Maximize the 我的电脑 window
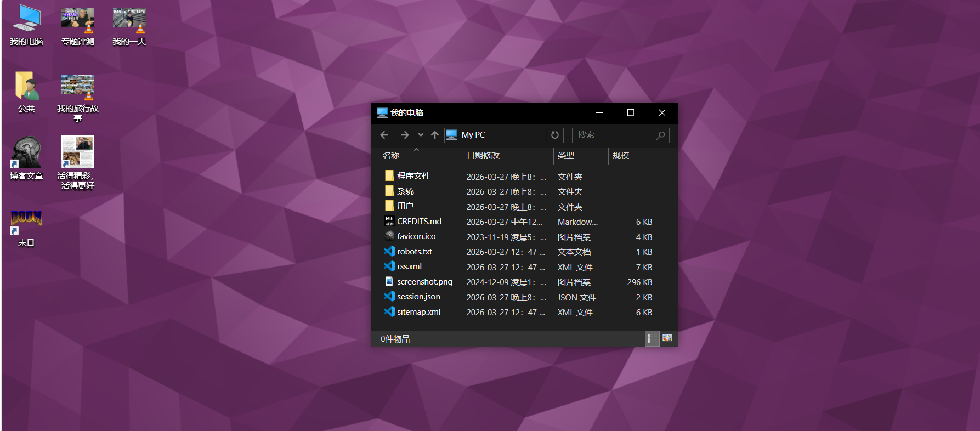Screen dimensions: 980x431 click(631, 112)
